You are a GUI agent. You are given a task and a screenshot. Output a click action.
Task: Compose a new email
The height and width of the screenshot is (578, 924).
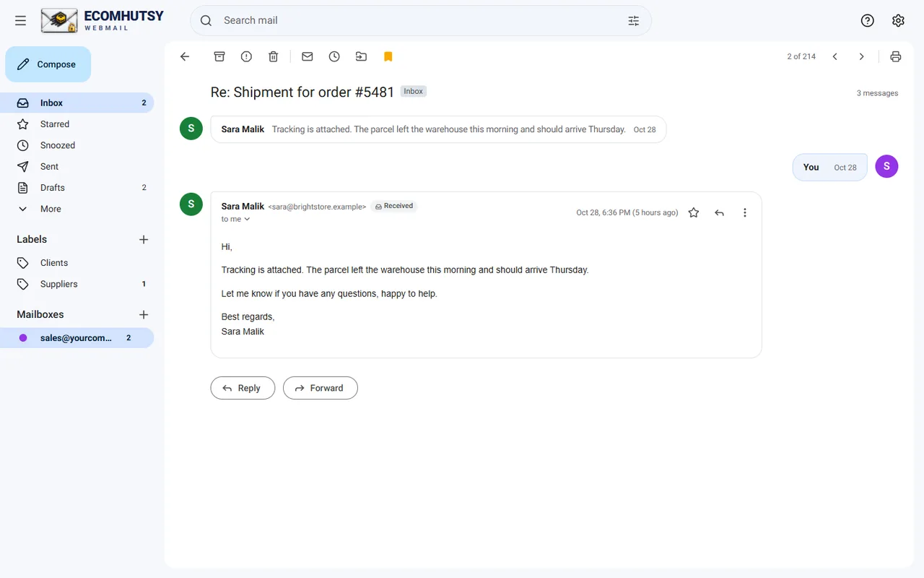[x=48, y=64]
